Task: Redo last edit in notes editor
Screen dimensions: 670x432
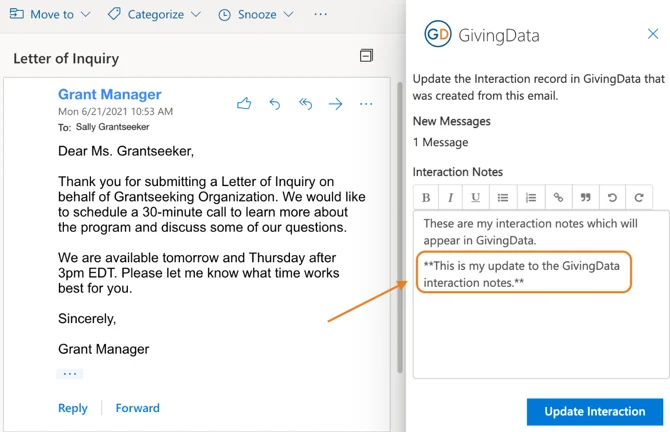Action: 639,197
